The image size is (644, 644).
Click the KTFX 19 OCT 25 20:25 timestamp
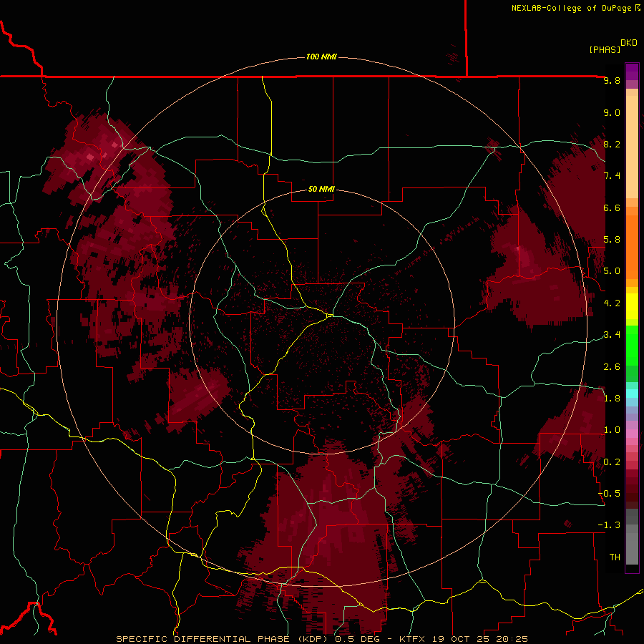click(463, 639)
